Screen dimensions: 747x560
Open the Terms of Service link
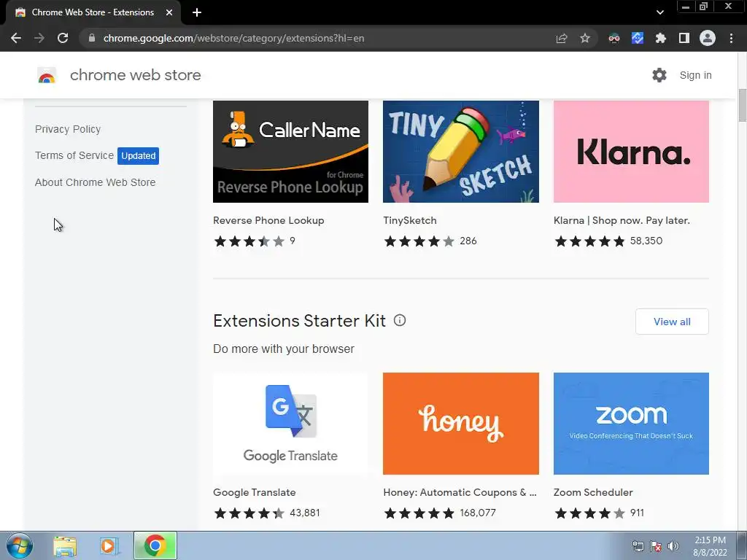click(74, 155)
